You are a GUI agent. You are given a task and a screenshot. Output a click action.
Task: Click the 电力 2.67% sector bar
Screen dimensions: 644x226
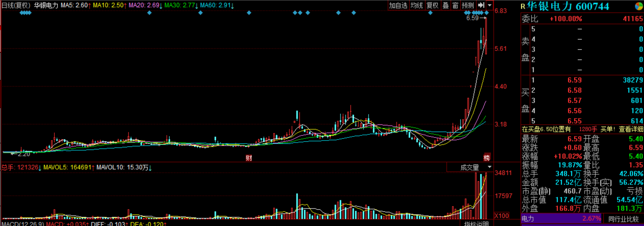(562, 219)
